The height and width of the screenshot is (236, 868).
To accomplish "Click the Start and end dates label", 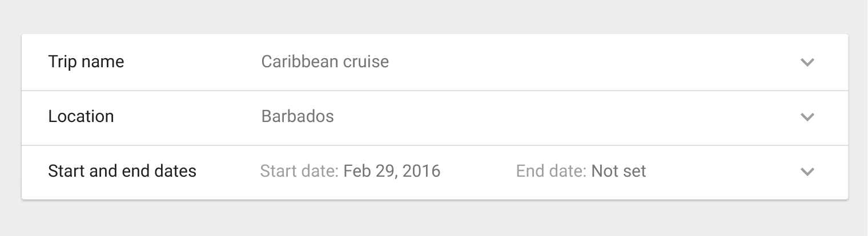I will coord(122,171).
